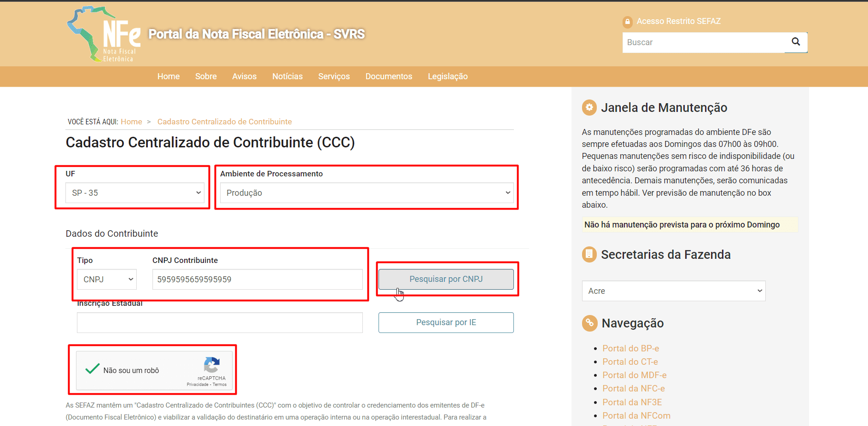Image resolution: width=868 pixels, height=426 pixels.
Task: Go to the Legislação menu item
Action: point(448,76)
